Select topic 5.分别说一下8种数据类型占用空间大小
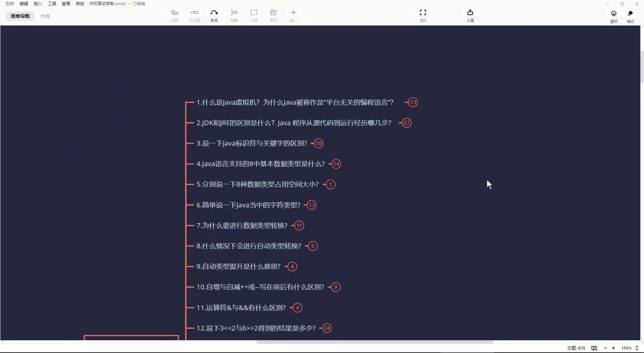The height and width of the screenshot is (353, 644). pos(258,185)
